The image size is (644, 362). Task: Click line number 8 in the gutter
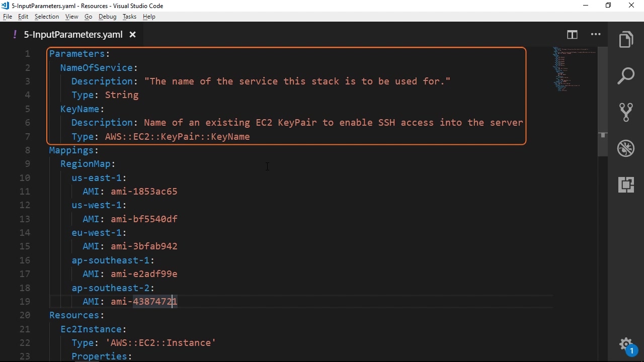pos(27,150)
